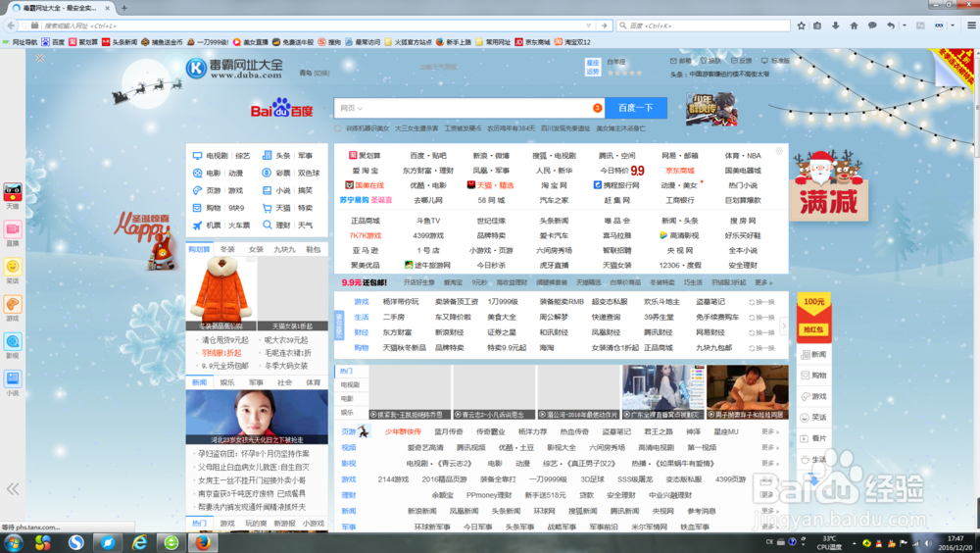The height and width of the screenshot is (553, 980).
Task: Collapse left sidebar with double chevron
Action: [13, 489]
